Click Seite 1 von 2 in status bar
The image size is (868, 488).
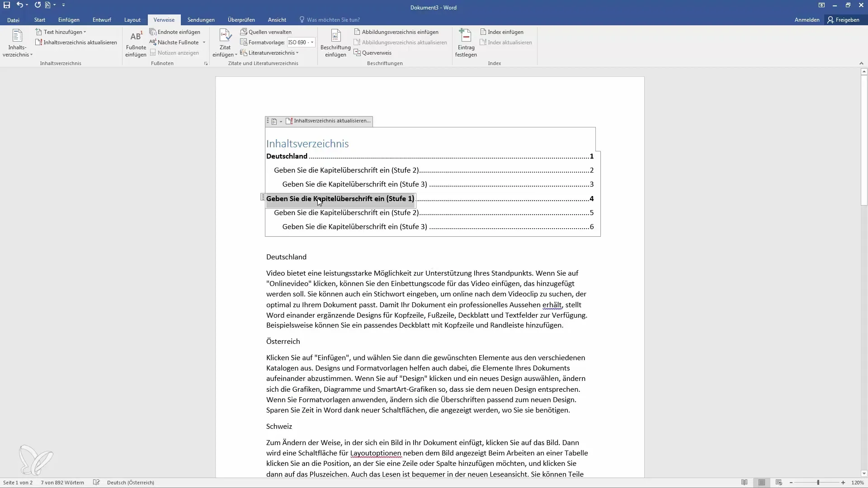(x=18, y=483)
